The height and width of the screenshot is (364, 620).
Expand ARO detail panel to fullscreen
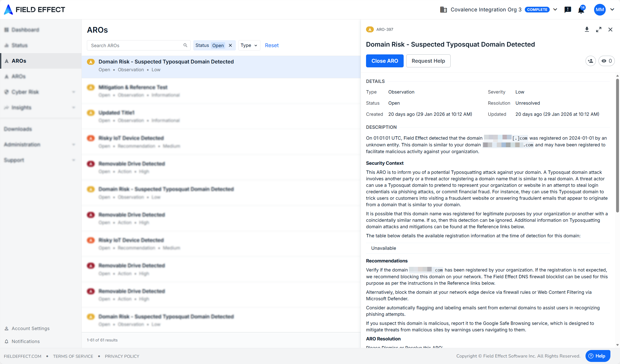tap(599, 30)
